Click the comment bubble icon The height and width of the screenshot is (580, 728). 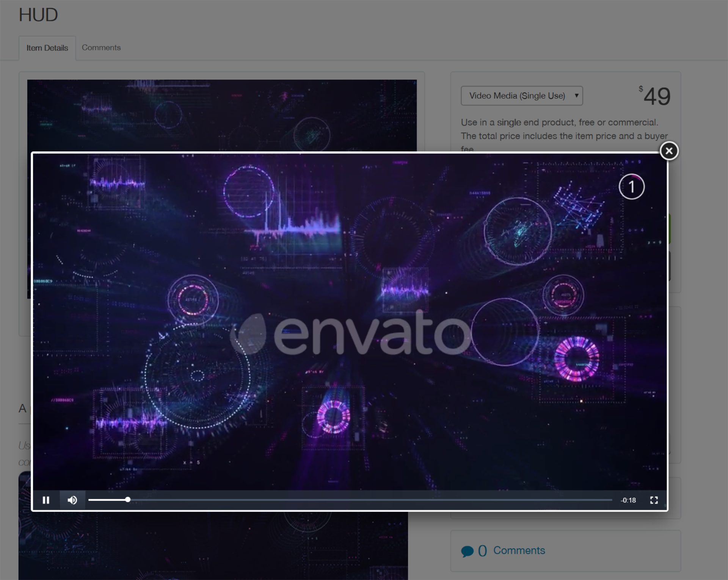[467, 551]
